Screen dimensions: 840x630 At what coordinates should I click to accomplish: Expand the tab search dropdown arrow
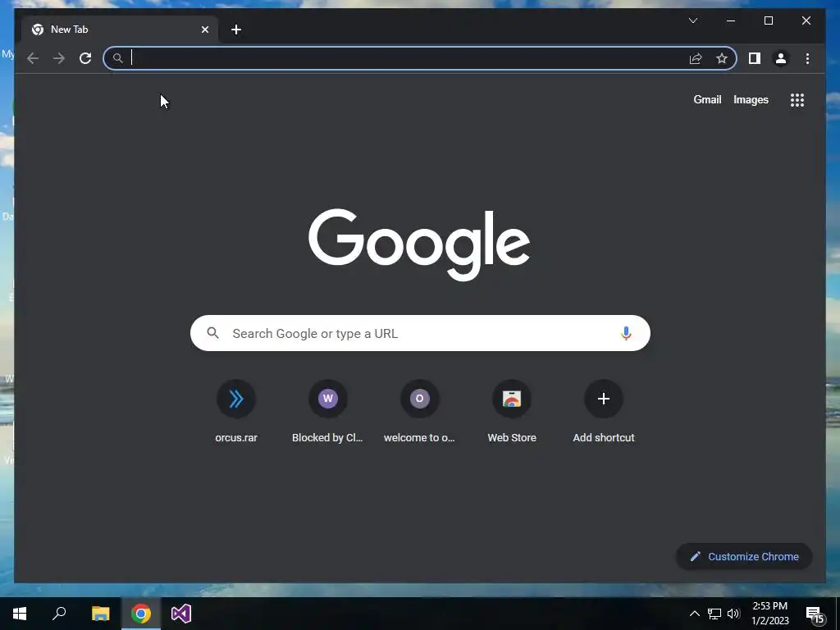click(692, 21)
